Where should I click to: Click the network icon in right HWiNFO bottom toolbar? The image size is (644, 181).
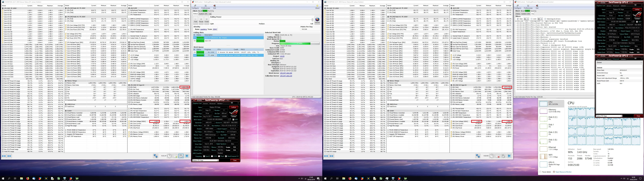pyautogui.click(x=478, y=156)
